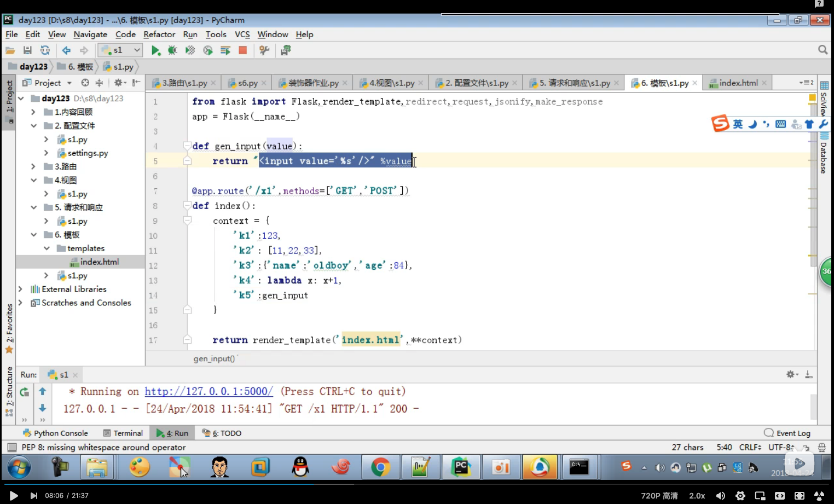Toggle the Favorites side tool window
This screenshot has height=504, width=834.
tap(9, 328)
